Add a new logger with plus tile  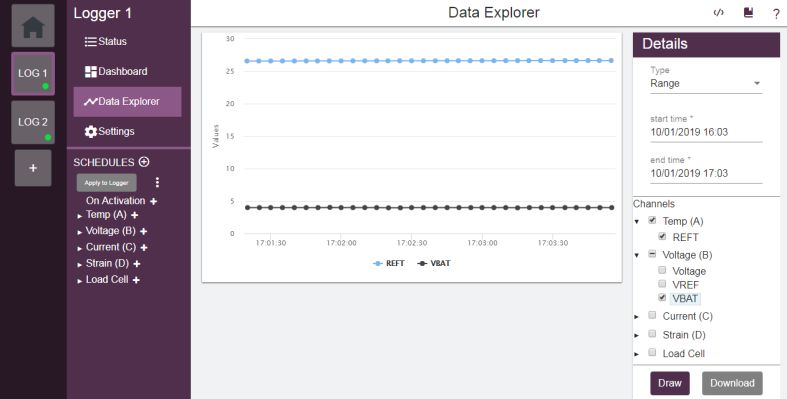33,168
